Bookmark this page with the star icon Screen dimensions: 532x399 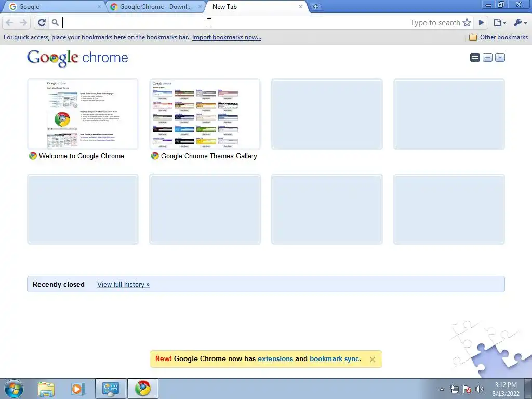[467, 23]
